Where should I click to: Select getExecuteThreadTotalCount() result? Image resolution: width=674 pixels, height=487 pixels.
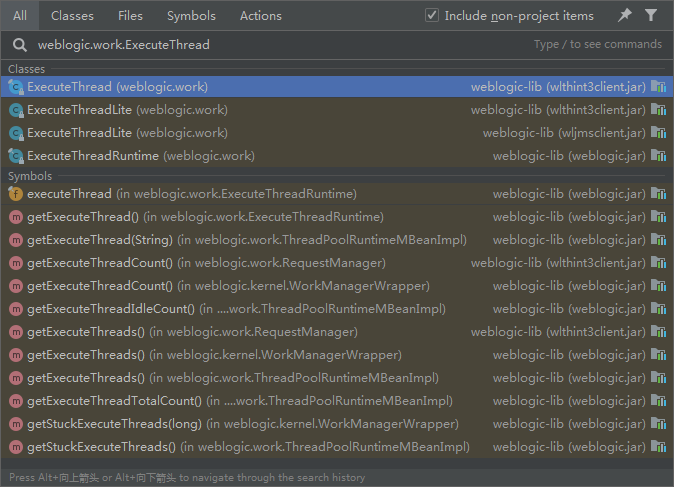[x=337, y=401]
